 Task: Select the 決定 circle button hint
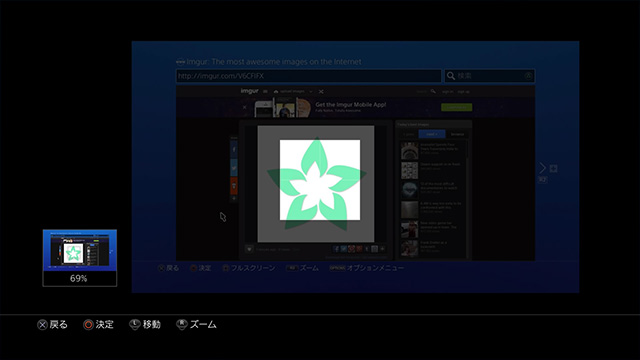(x=98, y=324)
